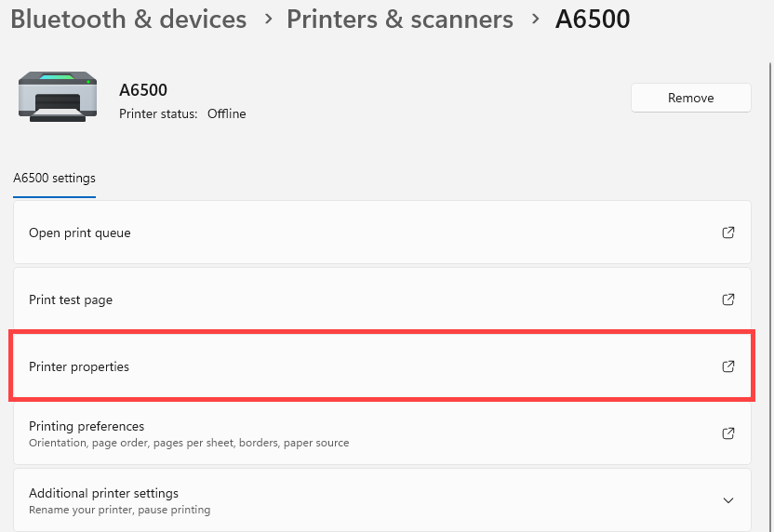The height and width of the screenshot is (532, 774).
Task: Open Printing preferences label text
Action: click(87, 427)
